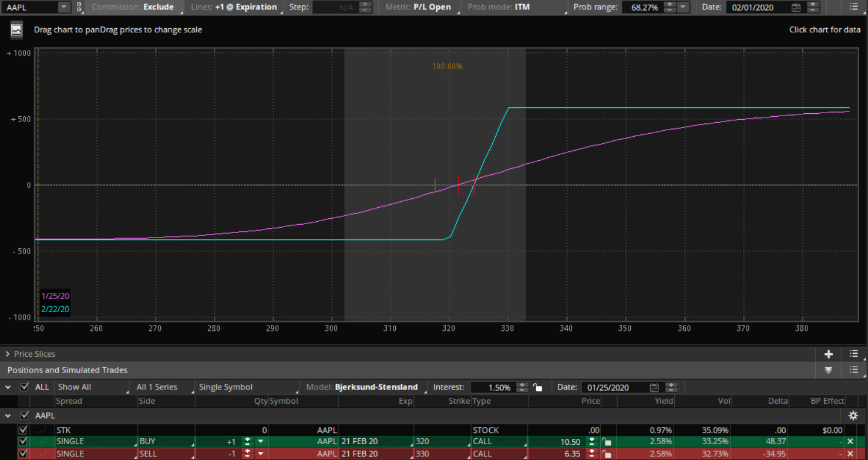Click the price stepper beside 6.35
The width and height of the screenshot is (868, 460).
[593, 454]
